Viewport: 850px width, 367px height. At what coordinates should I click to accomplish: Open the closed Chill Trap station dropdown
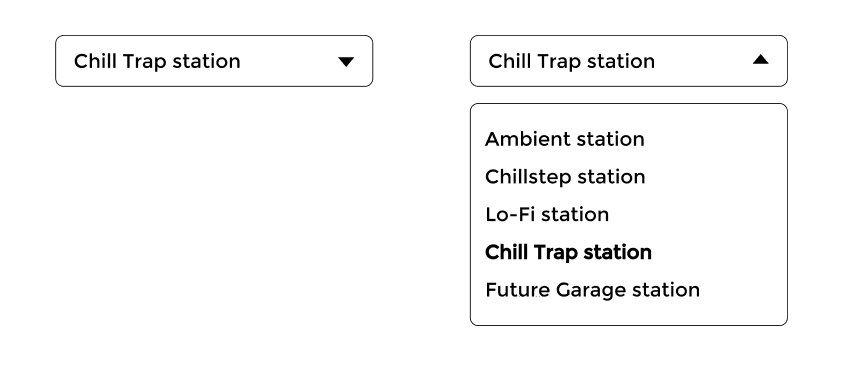[x=214, y=61]
